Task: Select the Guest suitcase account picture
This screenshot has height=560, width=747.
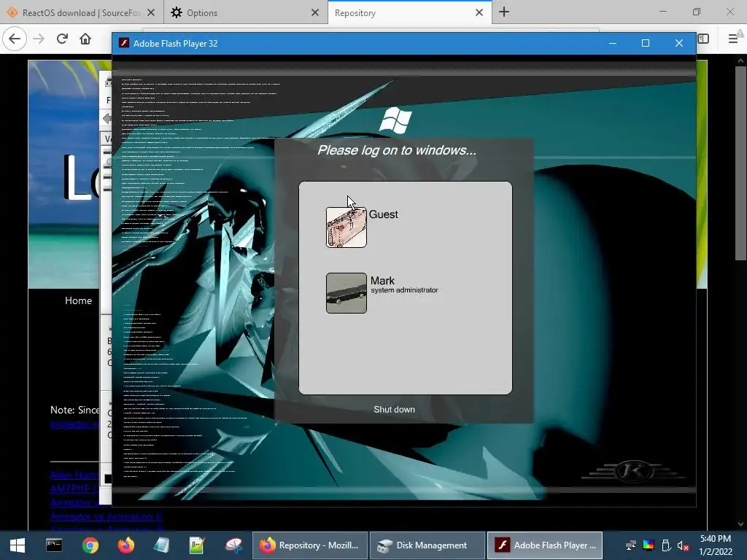Action: pyautogui.click(x=347, y=227)
